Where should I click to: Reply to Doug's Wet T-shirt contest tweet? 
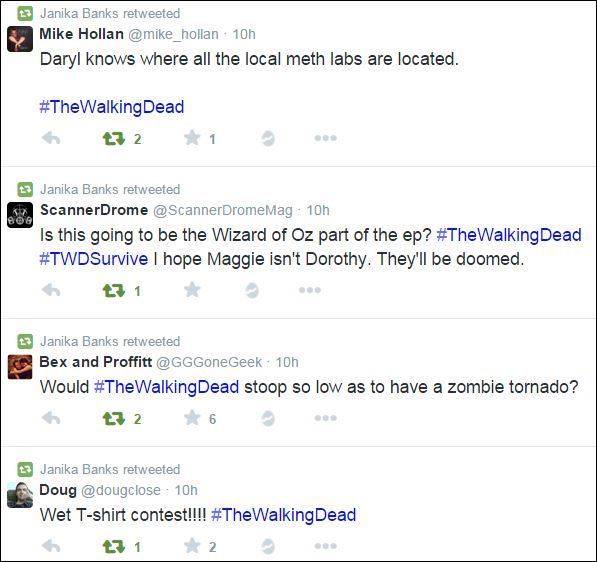[x=51, y=546]
